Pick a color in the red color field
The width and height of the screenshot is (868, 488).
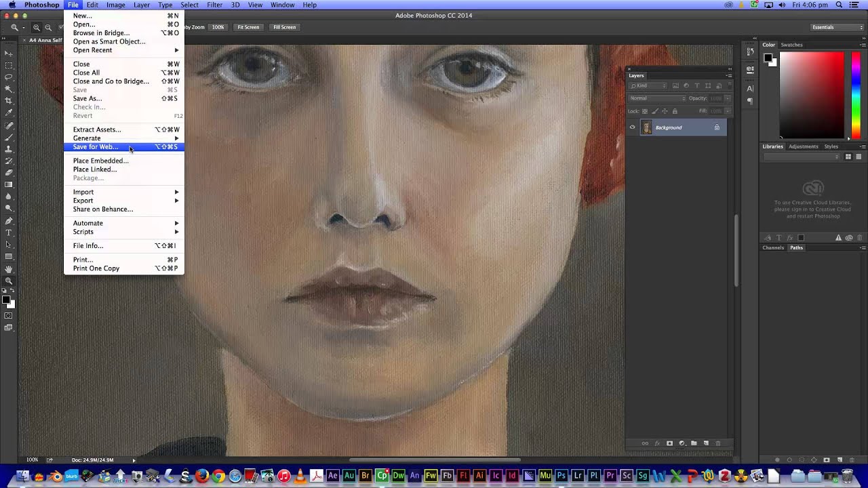[812, 95]
